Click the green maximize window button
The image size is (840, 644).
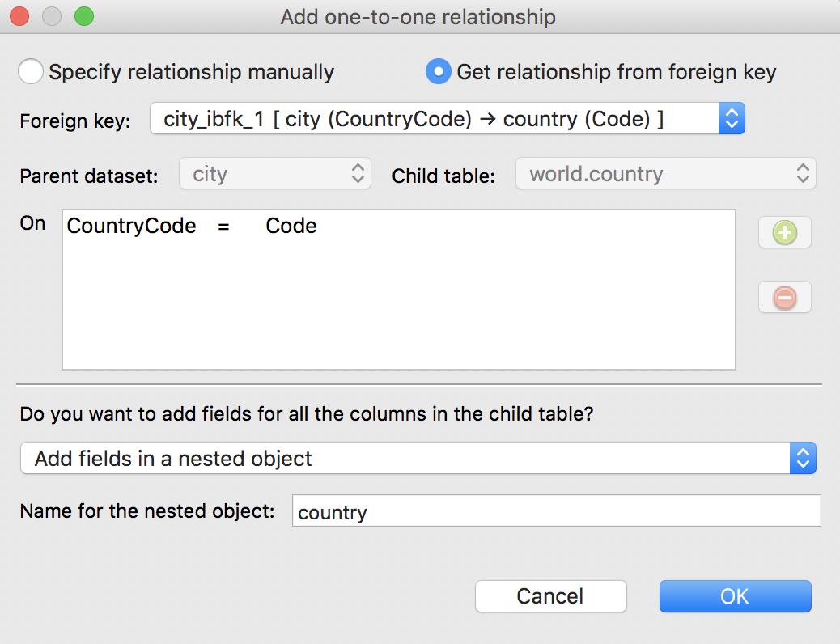click(x=84, y=16)
